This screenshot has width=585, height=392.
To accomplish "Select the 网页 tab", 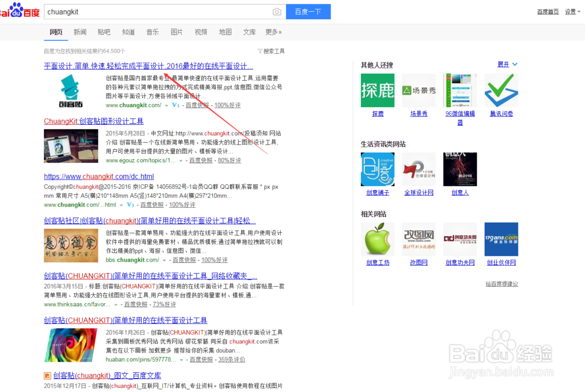I will pyautogui.click(x=56, y=32).
